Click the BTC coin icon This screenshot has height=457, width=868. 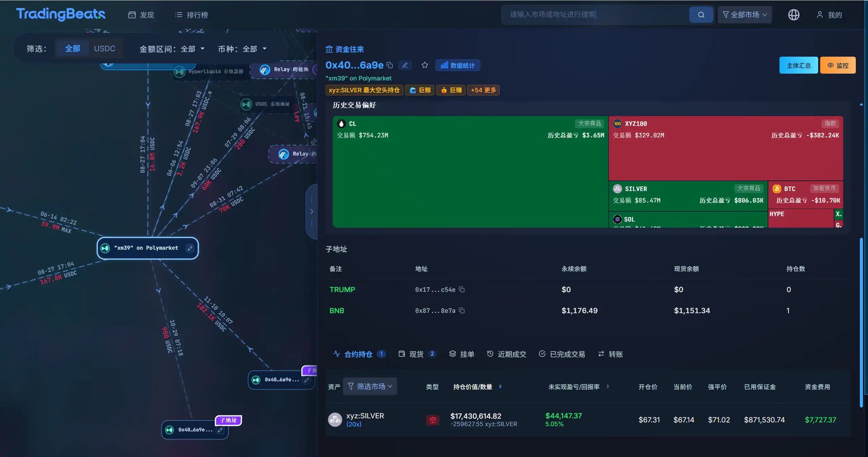click(x=777, y=189)
